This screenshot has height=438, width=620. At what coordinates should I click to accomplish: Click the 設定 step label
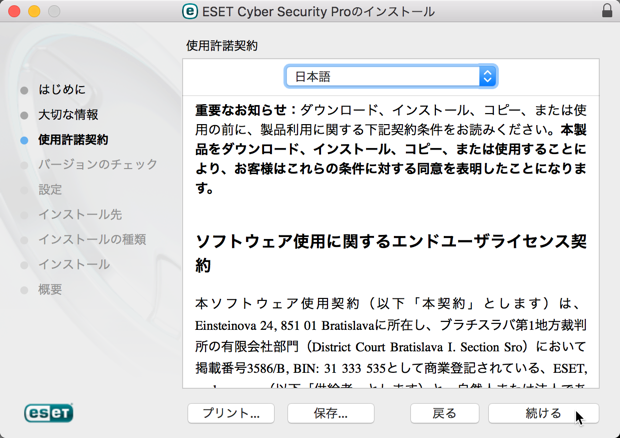coord(50,189)
